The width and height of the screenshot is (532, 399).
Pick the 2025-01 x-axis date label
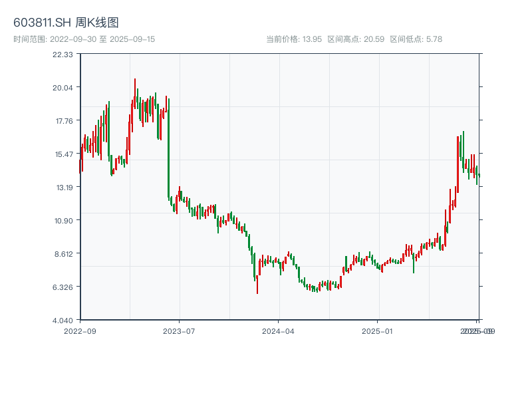[378, 331]
